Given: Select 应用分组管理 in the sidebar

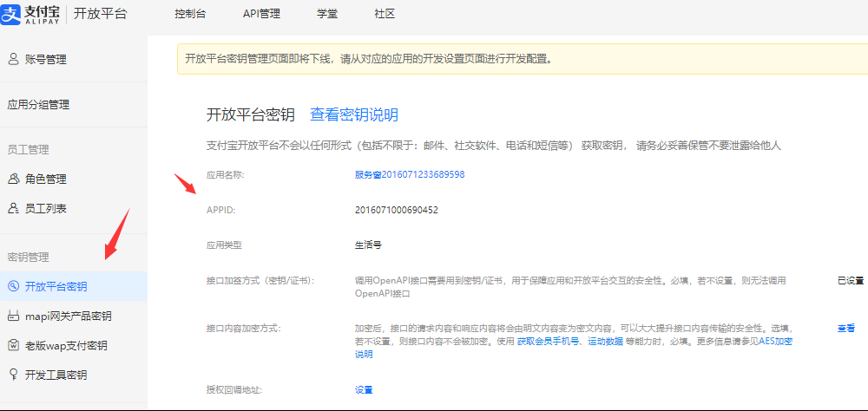Looking at the screenshot, I should pos(38,105).
